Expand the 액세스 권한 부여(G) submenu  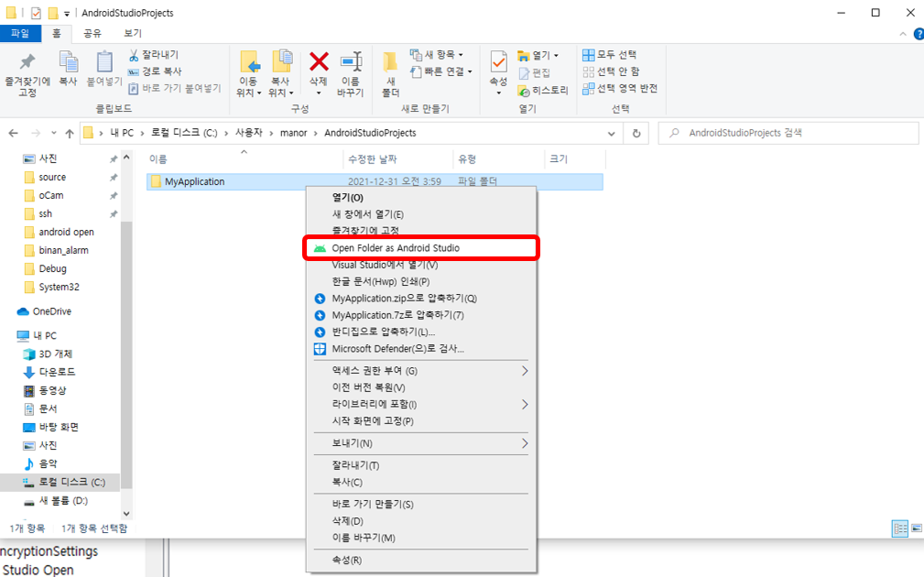[420, 371]
